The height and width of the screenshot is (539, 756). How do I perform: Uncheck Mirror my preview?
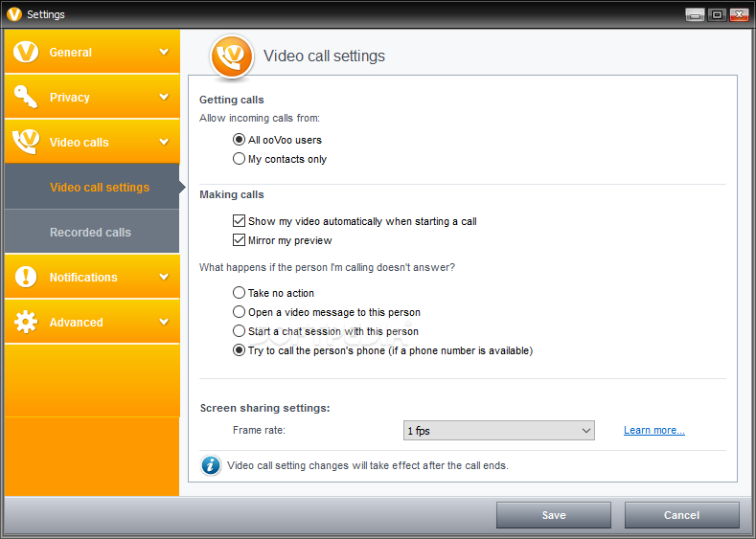tap(239, 240)
